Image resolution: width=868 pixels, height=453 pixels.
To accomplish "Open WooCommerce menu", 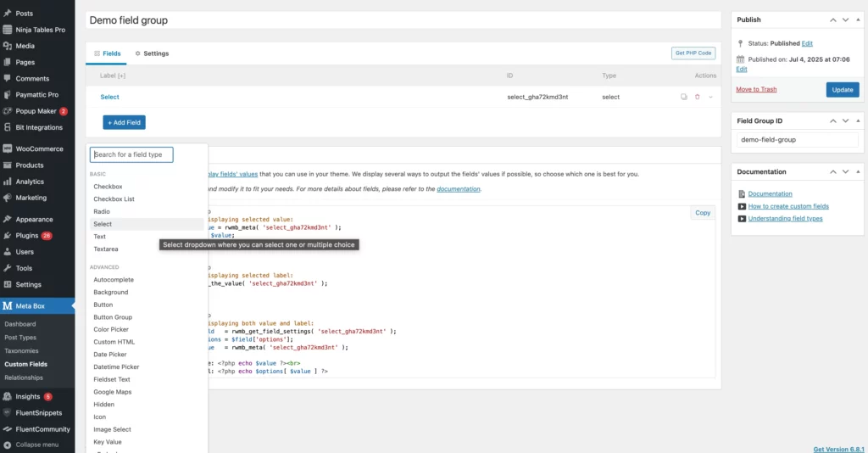I will click(x=39, y=149).
